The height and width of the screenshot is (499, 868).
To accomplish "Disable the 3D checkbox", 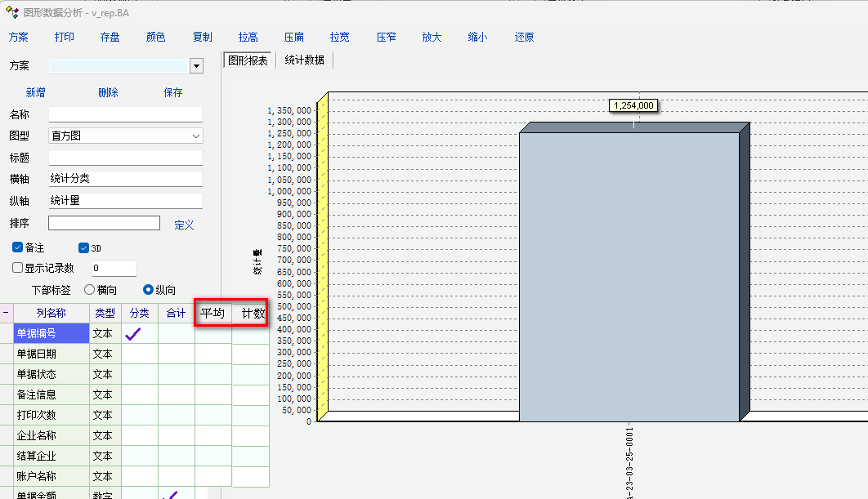I will coord(83,247).
